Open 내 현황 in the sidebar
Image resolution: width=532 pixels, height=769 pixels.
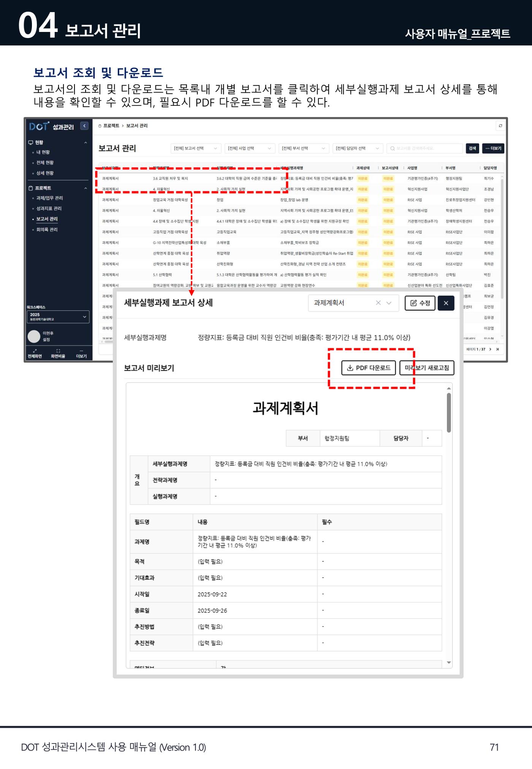tap(43, 152)
